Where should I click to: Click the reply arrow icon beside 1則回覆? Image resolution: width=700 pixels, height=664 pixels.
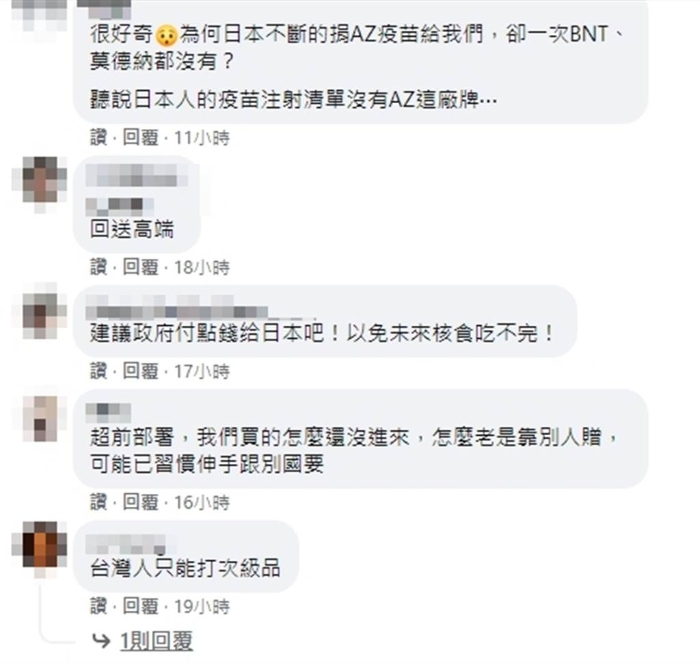click(100, 641)
